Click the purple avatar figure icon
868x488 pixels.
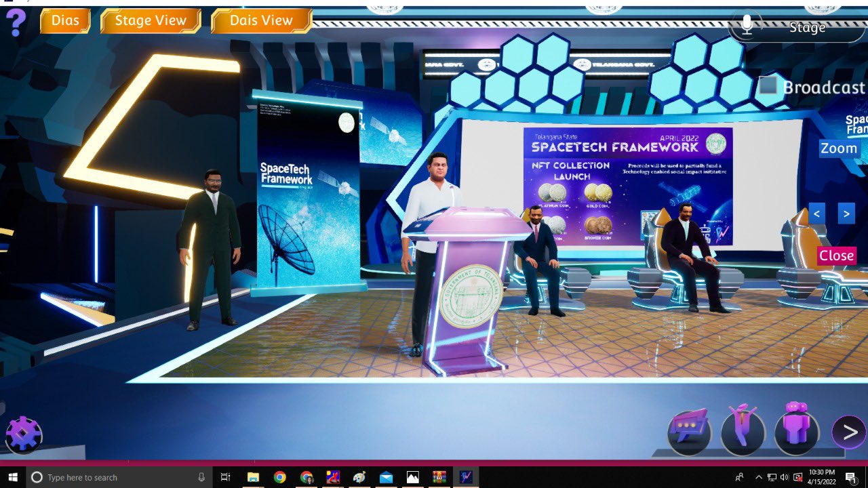click(796, 431)
